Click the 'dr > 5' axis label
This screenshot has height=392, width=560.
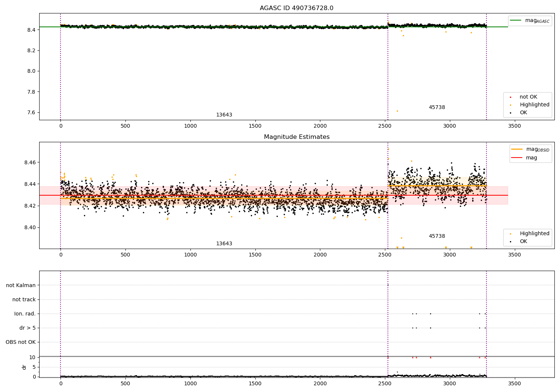point(28,328)
